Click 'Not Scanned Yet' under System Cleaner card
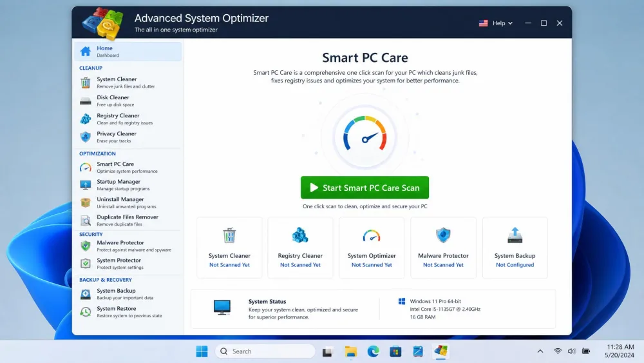This screenshot has width=644, height=363. pyautogui.click(x=229, y=265)
